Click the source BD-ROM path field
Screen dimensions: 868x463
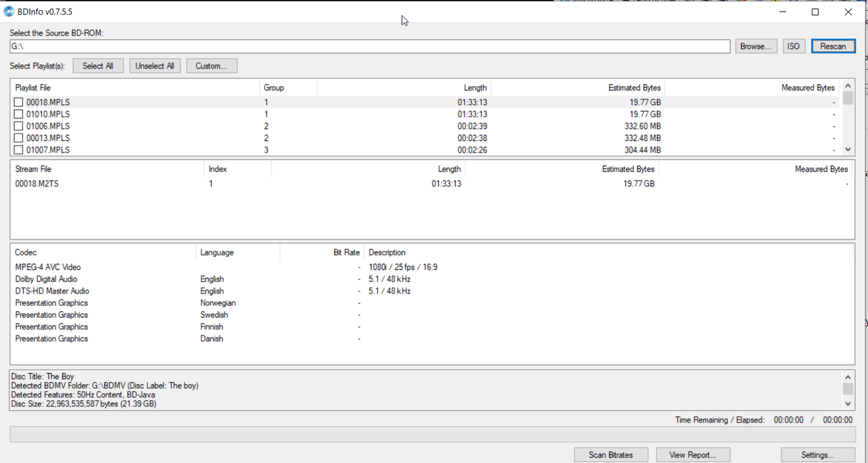point(370,46)
